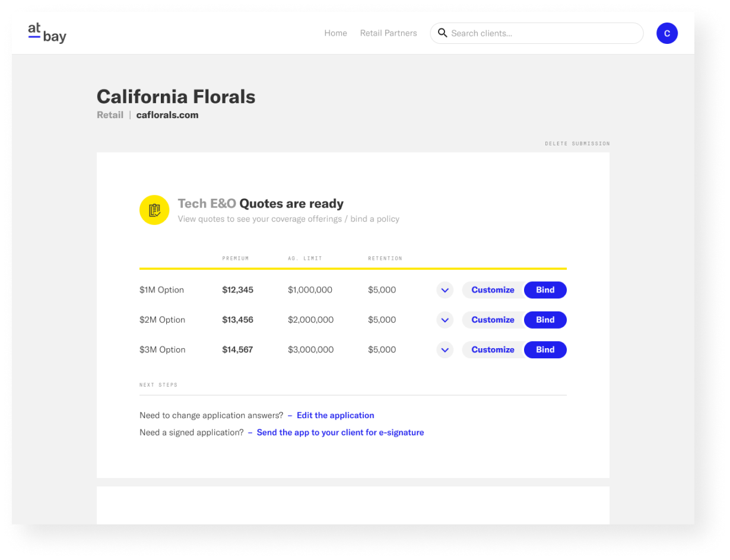Open the Edit the application link
This screenshot has height=560, width=730.
pos(335,415)
